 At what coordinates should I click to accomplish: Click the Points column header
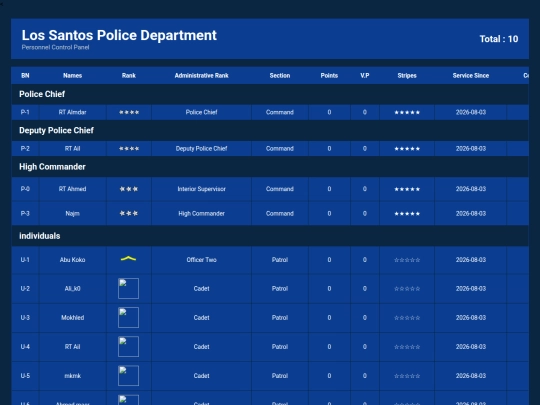(329, 75)
